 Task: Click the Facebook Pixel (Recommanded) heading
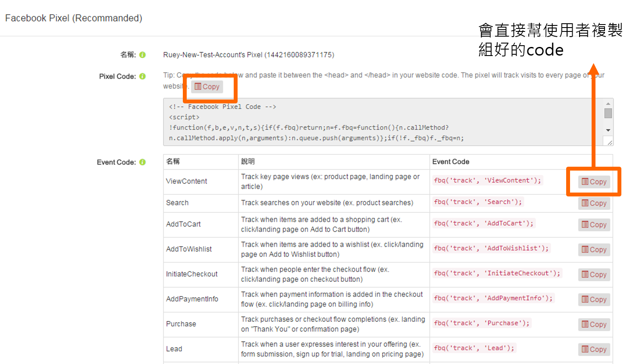click(x=74, y=18)
